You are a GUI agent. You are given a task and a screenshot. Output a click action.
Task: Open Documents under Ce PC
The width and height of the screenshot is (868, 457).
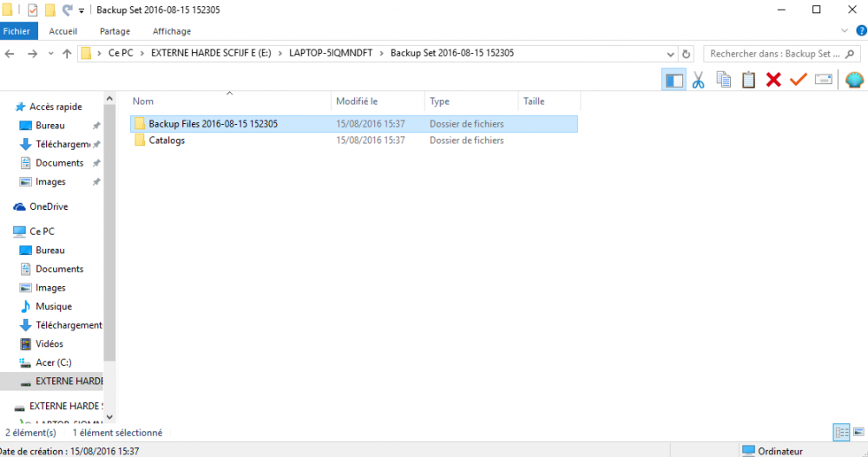point(60,270)
